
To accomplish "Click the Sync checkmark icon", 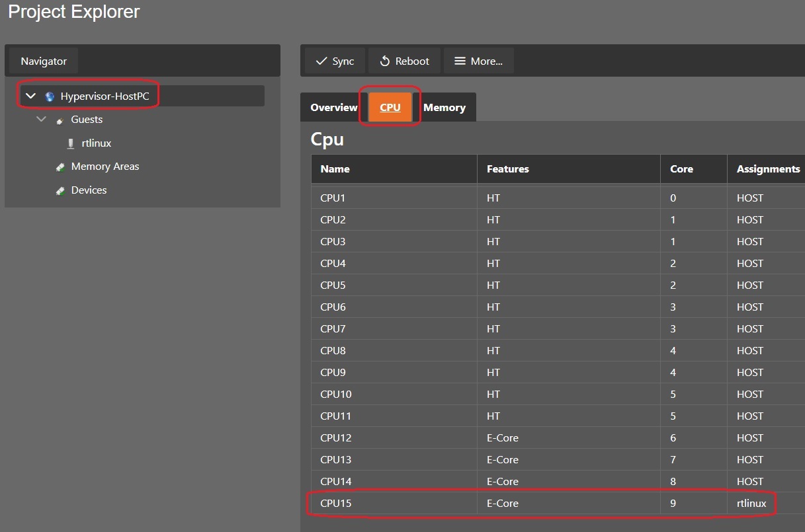I will coord(321,61).
